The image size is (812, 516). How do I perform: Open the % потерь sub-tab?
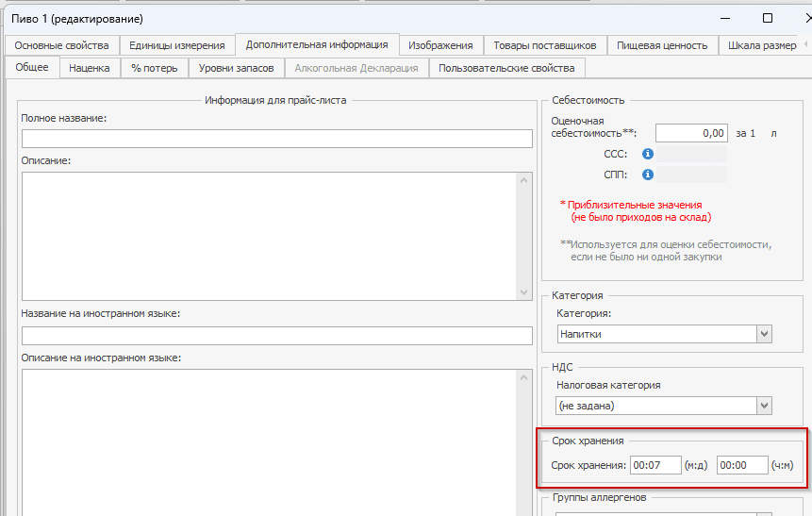point(154,68)
